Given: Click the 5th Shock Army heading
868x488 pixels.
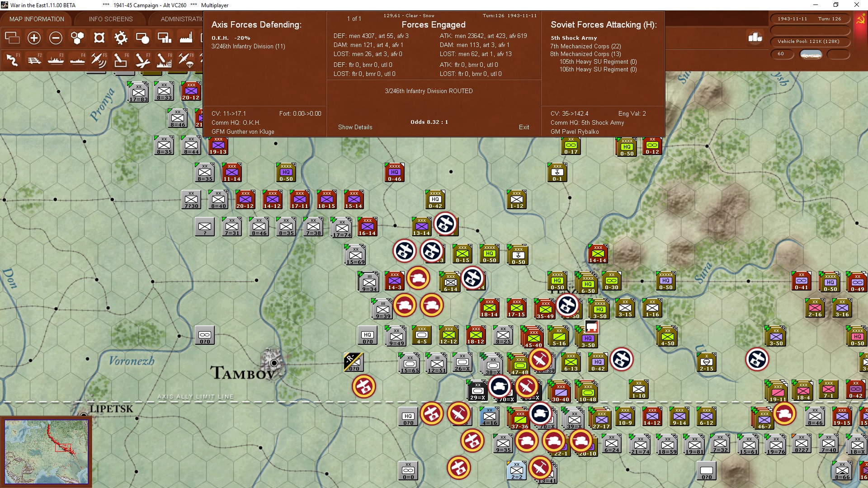Looking at the screenshot, I should 574,38.
